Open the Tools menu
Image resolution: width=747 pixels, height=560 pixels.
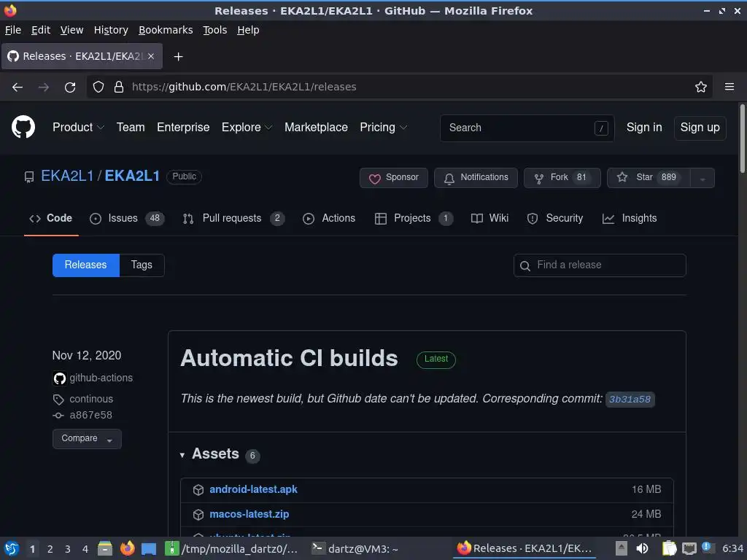(215, 30)
